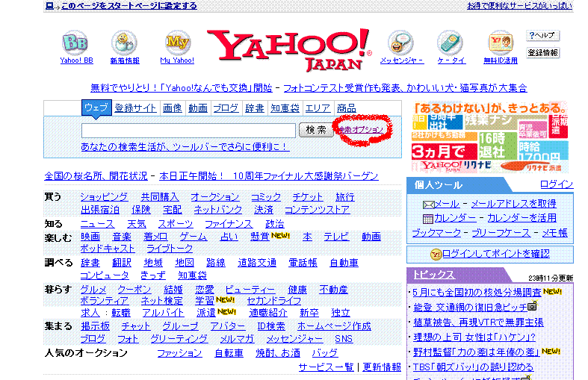Viewport: 588px width, 380px height.
Task: Open the カレンダーを活用 link
Action: (x=522, y=218)
